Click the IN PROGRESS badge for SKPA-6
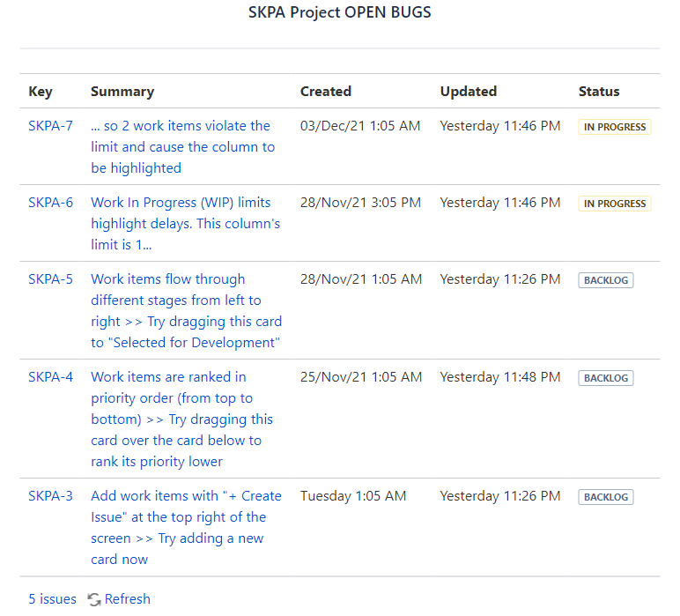The height and width of the screenshot is (616, 680). point(615,204)
